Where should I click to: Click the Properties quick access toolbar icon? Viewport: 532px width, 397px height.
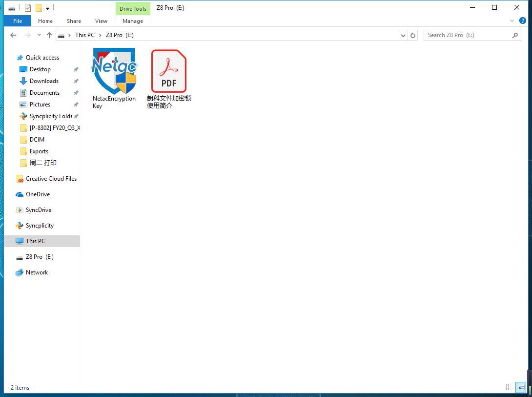point(28,8)
